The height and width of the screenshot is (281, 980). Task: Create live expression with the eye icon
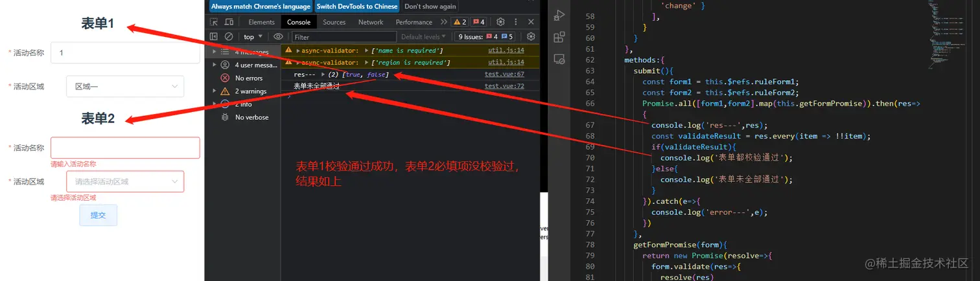click(278, 37)
